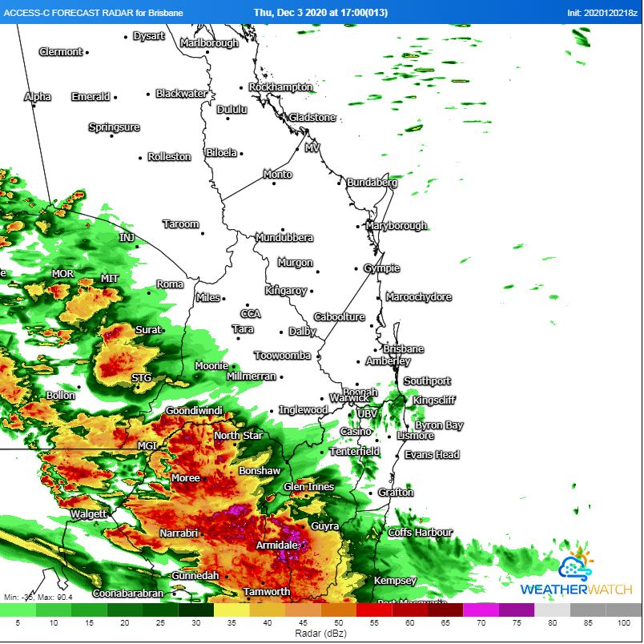Click the light gray legend swatch above 80
This screenshot has width=644, height=644.
click(x=552, y=610)
